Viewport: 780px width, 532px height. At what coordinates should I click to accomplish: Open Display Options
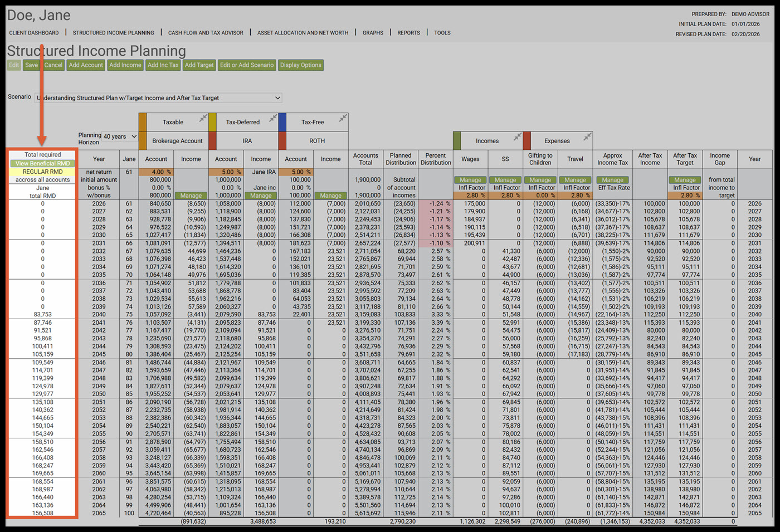301,65
